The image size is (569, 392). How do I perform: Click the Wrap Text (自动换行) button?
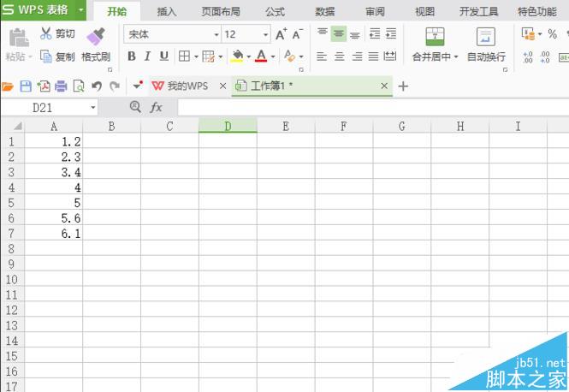486,45
